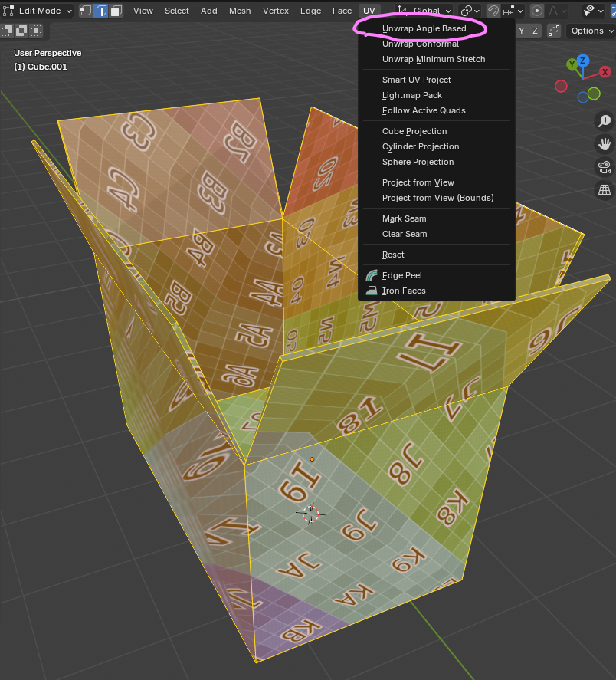
Task: Click the red X axis on the gizmo
Action: coord(605,72)
